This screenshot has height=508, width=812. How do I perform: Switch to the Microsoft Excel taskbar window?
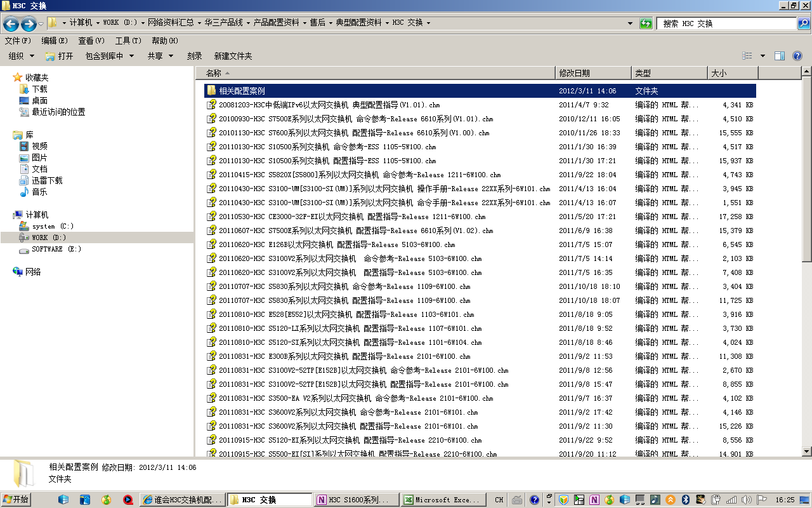tap(444, 500)
